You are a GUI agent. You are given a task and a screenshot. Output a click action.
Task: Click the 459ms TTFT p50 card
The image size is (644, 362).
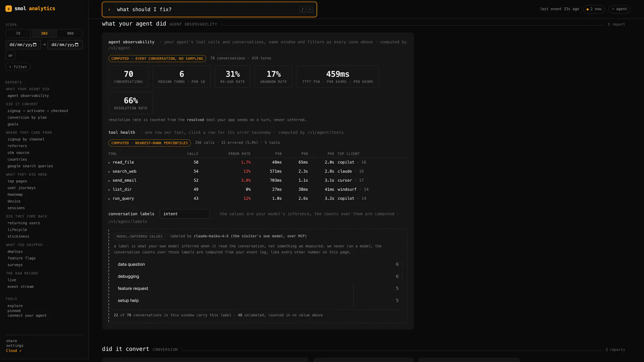[338, 76]
